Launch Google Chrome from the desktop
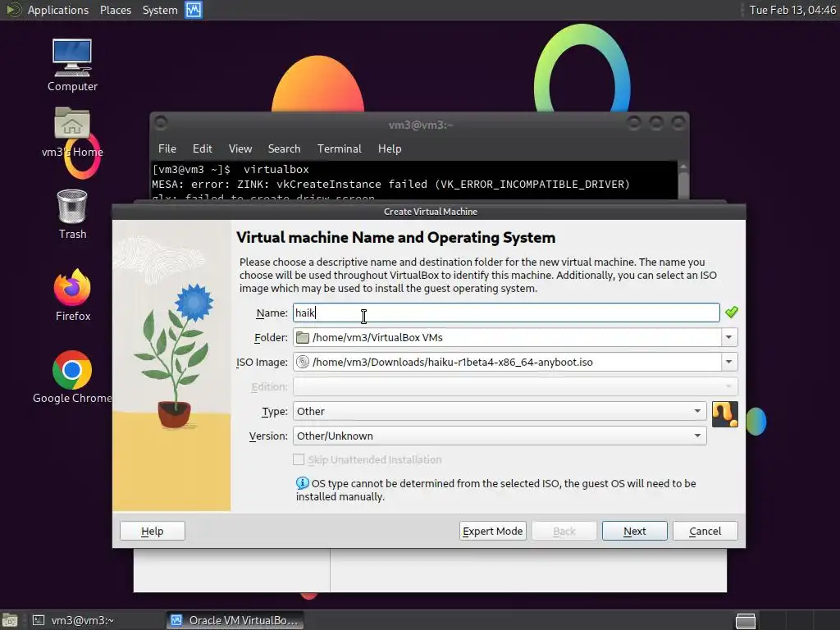Screen dimensions: 840x630 [x=72, y=377]
